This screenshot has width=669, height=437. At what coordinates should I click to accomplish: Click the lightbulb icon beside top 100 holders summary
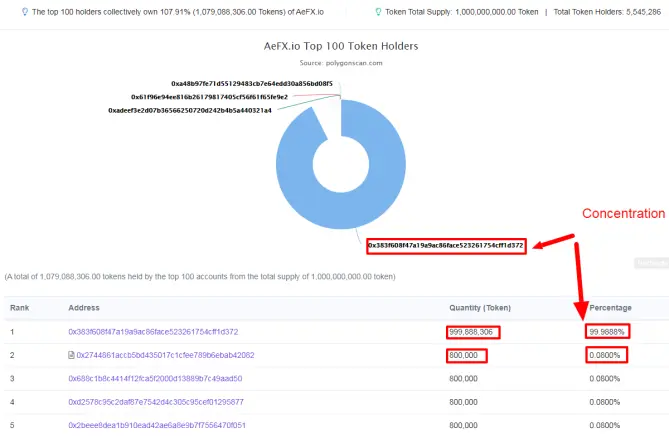(25, 12)
